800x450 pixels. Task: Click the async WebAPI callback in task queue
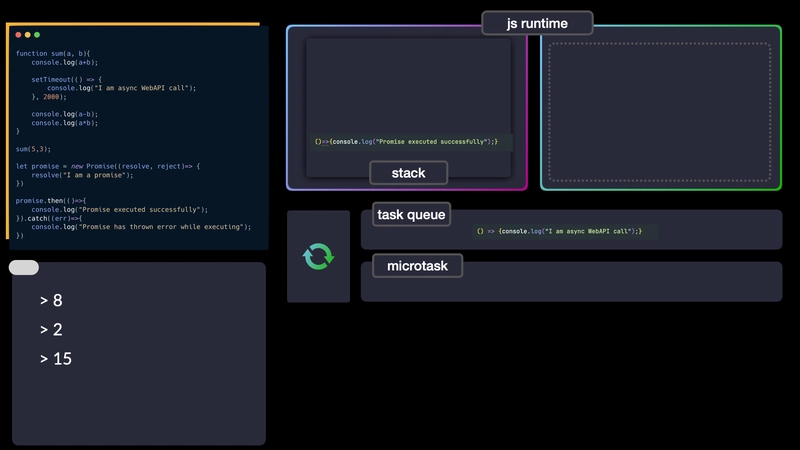pyautogui.click(x=560, y=231)
